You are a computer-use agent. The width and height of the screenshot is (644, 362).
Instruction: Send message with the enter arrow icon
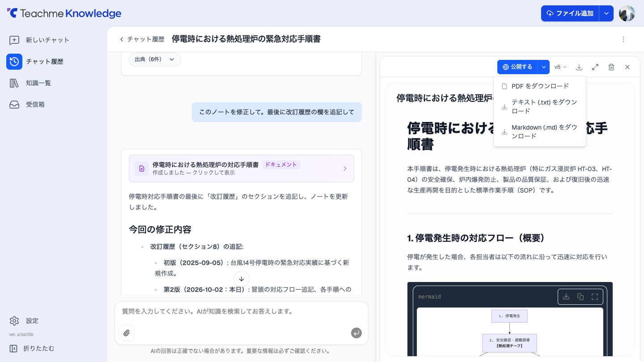click(356, 333)
